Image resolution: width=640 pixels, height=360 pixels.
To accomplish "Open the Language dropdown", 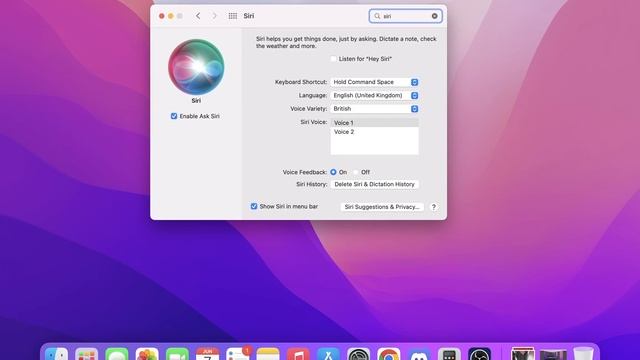I will click(x=374, y=96).
